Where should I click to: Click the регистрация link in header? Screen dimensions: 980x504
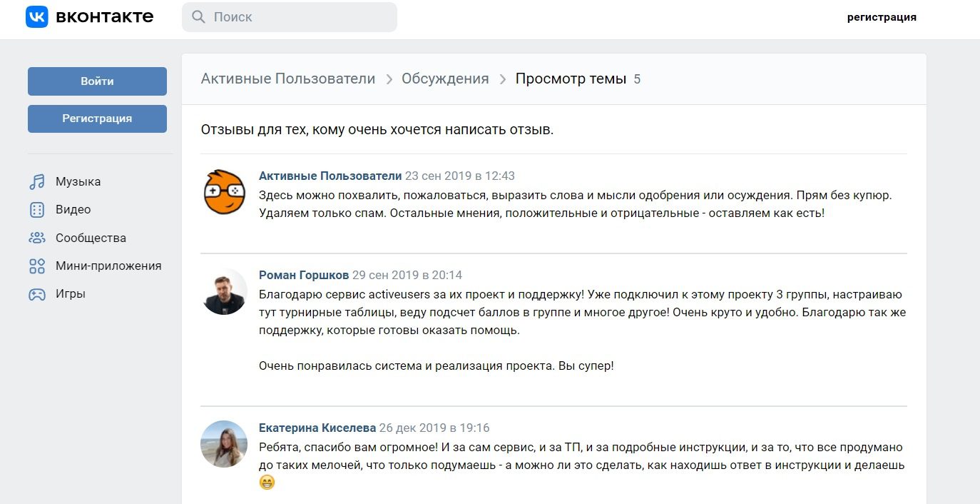(882, 17)
